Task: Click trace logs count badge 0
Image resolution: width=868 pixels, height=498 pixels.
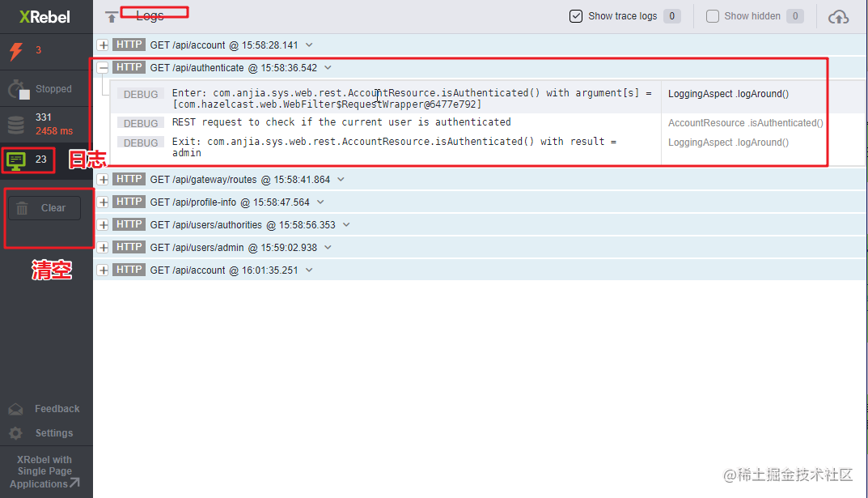Action: pos(672,16)
